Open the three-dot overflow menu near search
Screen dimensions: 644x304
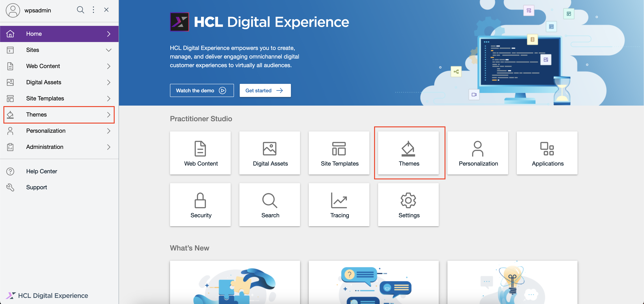pos(93,10)
